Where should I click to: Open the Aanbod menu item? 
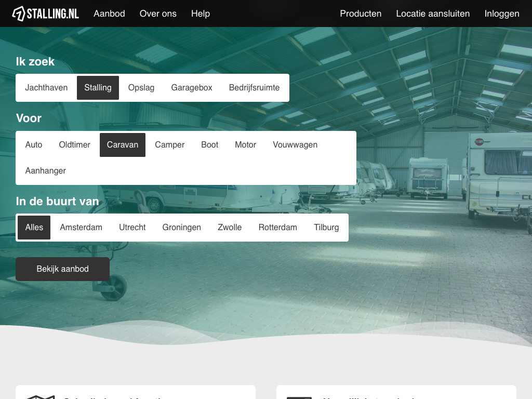coord(109,14)
